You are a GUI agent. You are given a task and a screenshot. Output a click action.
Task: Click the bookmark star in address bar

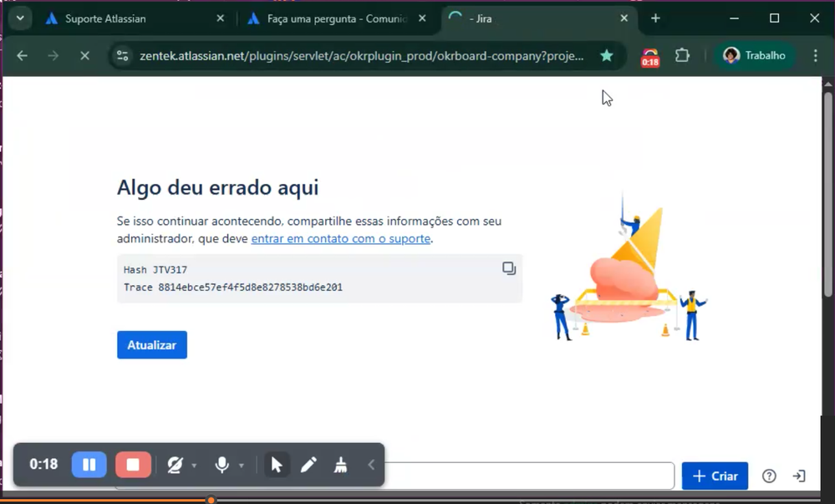click(607, 55)
